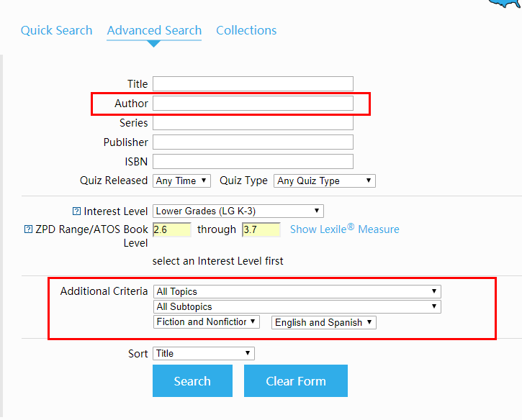Viewport: 522px width, 420px height.
Task: Open the Sort by Title dropdown
Action: pos(203,354)
